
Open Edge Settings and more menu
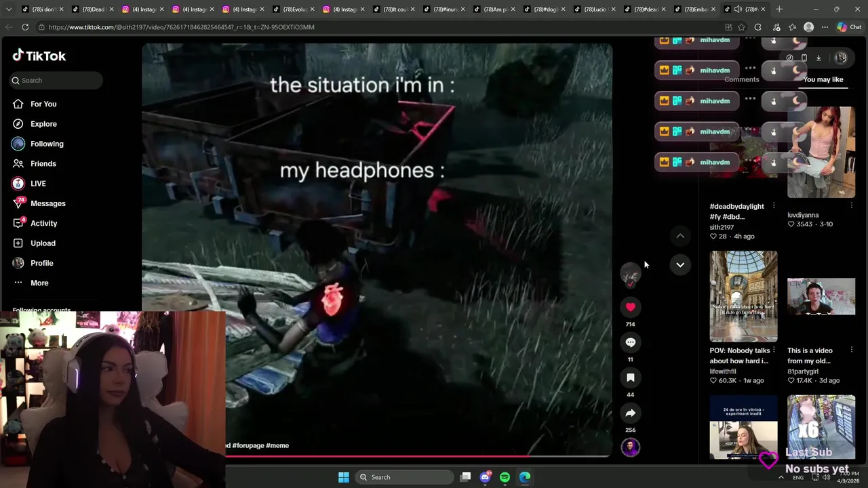pos(825,27)
